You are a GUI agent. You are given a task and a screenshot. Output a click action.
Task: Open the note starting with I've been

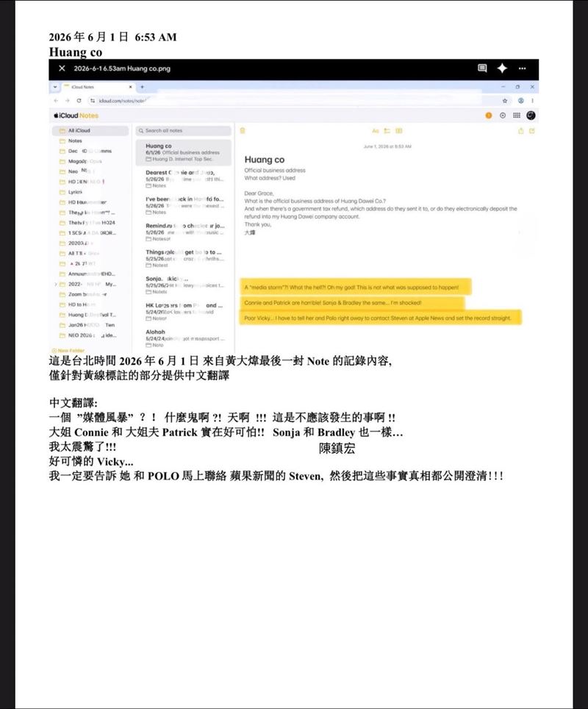[184, 205]
